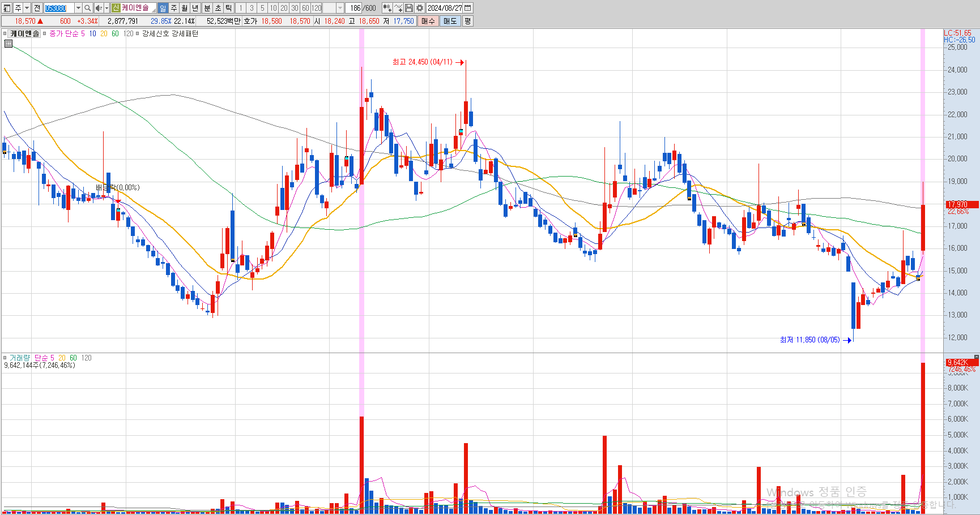Click the speaker sound icon
The height and width of the screenshot is (515, 980).
[99, 8]
